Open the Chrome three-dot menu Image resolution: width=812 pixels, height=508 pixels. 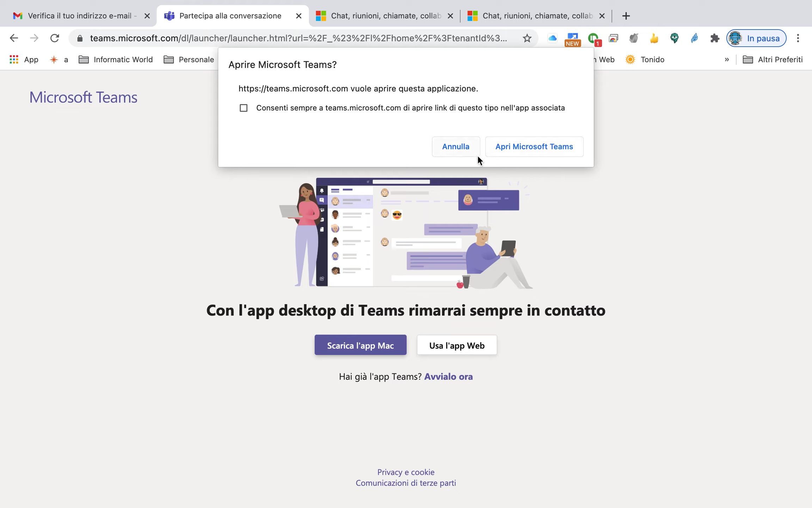point(798,38)
